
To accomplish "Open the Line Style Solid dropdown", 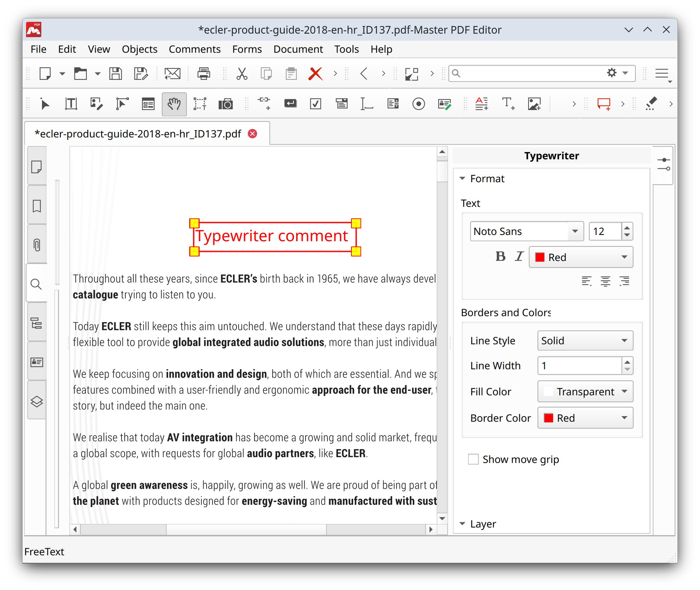I will tap(585, 340).
